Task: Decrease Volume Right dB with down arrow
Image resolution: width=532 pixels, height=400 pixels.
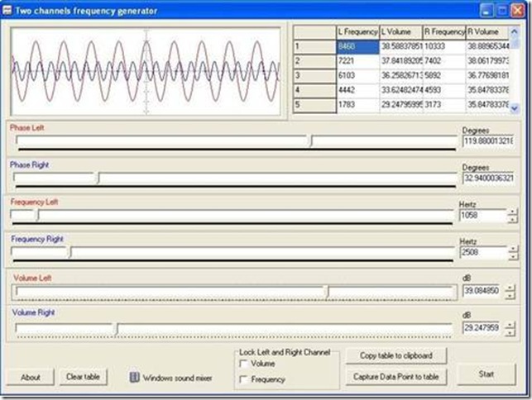Action: point(512,331)
